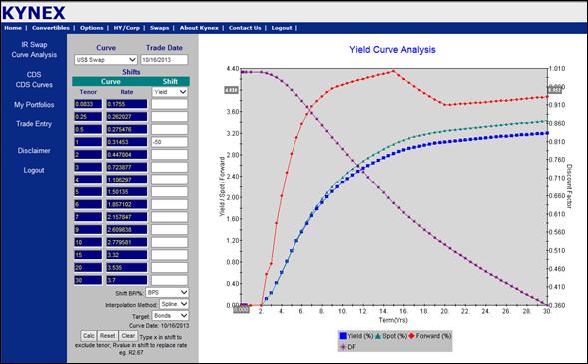Open the Disclaimer sidebar link
This screenshot has width=588, height=364.
pos(34,151)
